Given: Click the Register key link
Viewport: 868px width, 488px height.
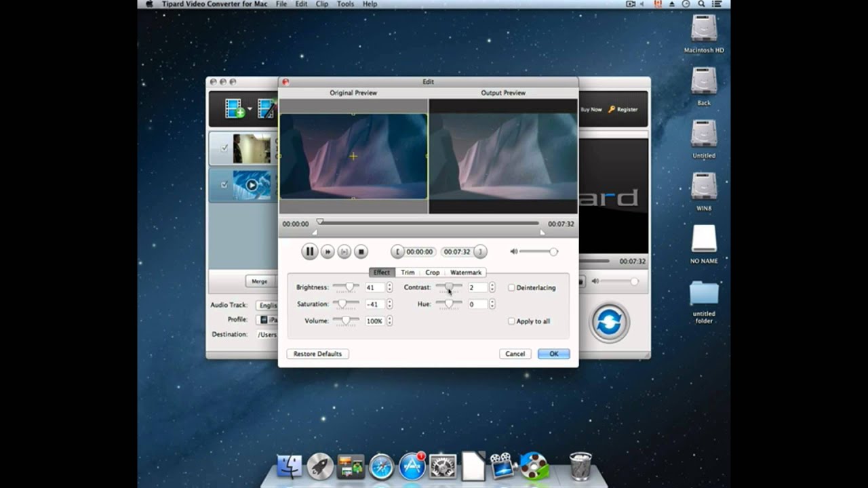Looking at the screenshot, I should point(623,109).
